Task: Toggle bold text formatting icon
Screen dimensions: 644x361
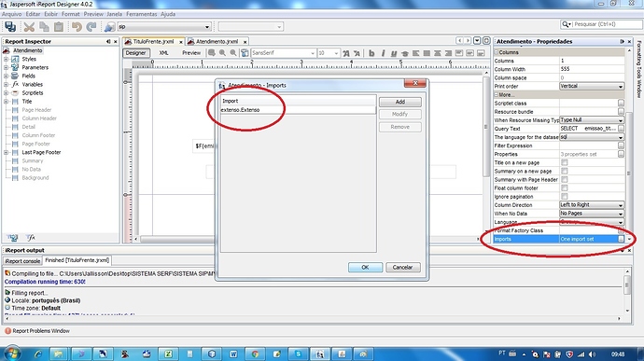Action: point(371,53)
